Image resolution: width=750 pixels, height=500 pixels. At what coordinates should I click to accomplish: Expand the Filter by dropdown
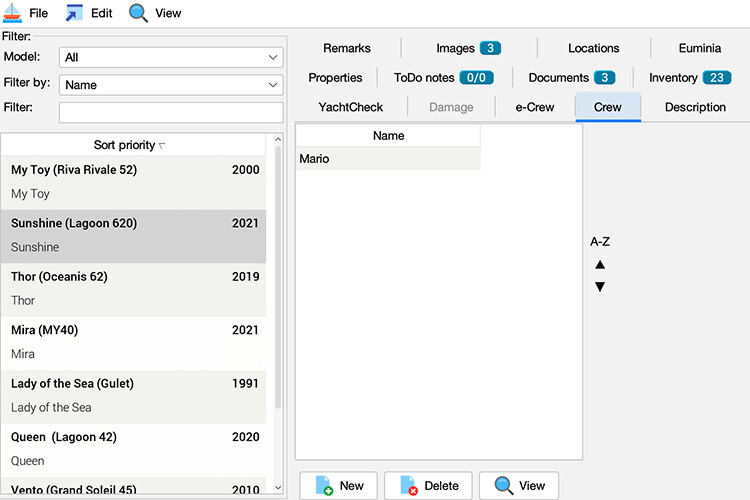pos(171,85)
